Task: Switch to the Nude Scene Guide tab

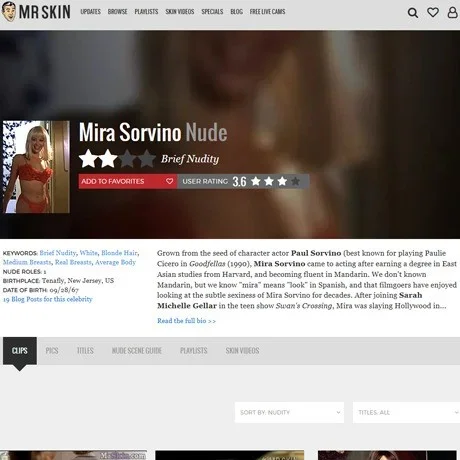Action: (x=137, y=351)
